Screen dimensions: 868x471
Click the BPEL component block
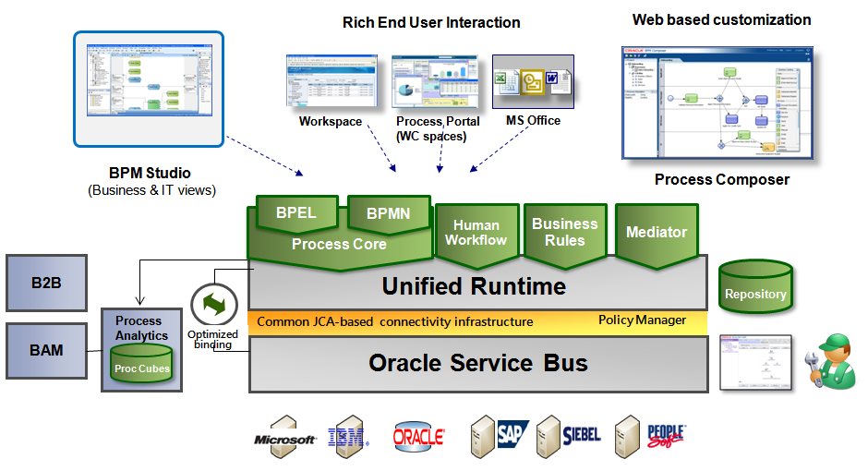[x=296, y=212]
